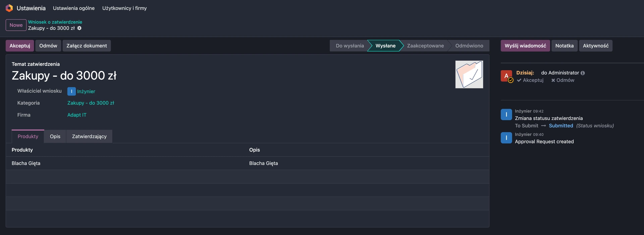644x235 pixels.
Task: Switch to the Opis tab
Action: [55, 137]
